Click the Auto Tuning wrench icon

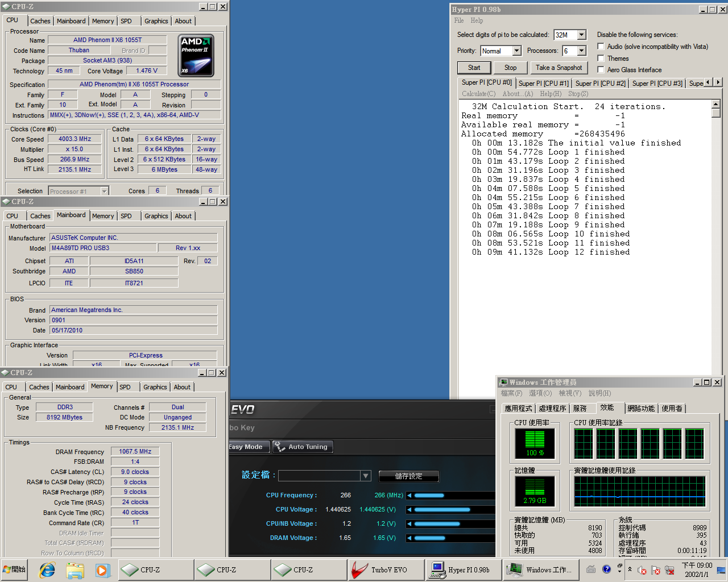pos(280,447)
